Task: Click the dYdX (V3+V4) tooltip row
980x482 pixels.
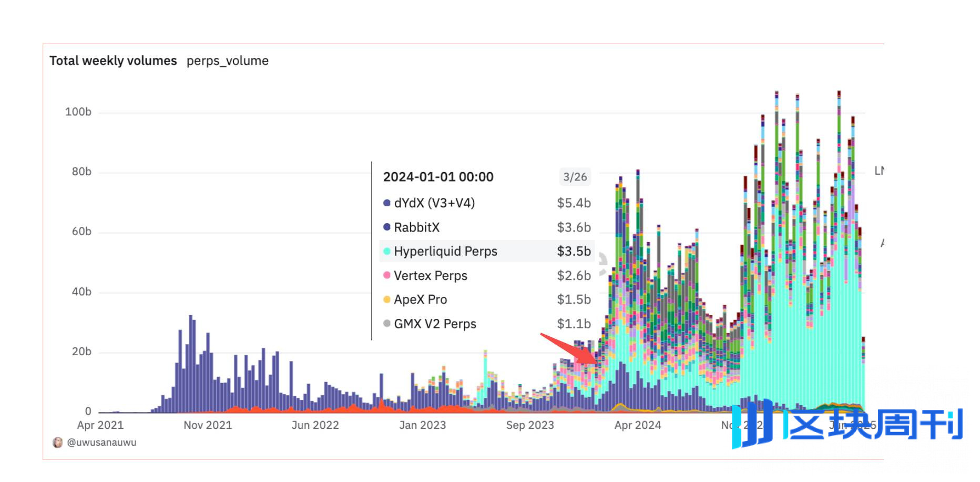Action: 487,203
